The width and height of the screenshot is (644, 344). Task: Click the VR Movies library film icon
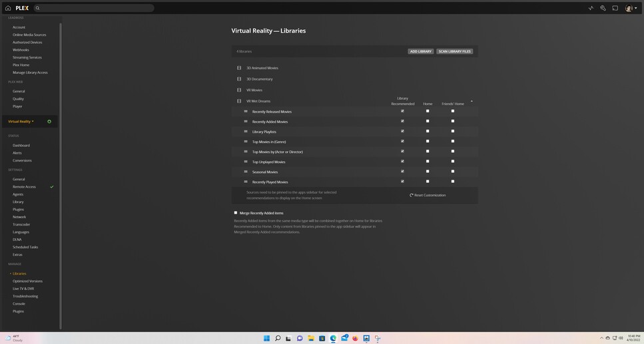[239, 90]
